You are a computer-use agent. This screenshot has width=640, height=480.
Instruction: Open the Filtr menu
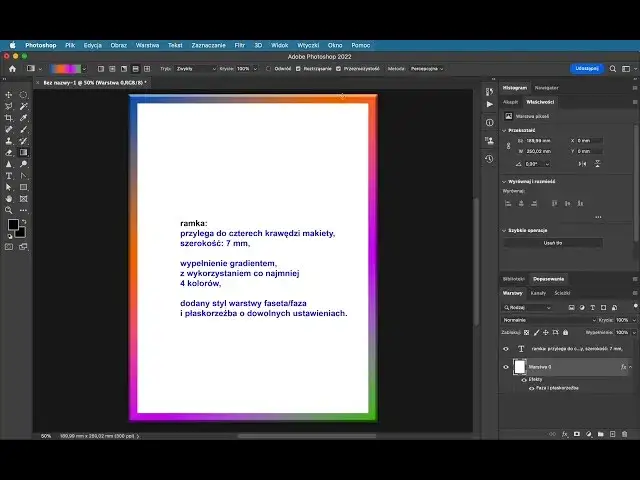coord(240,45)
